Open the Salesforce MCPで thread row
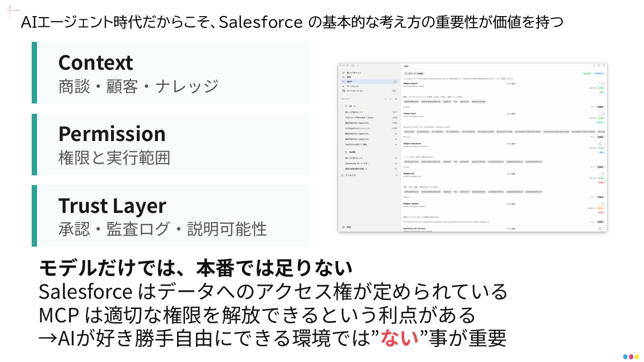This screenshot has height=362, width=644. point(369,144)
